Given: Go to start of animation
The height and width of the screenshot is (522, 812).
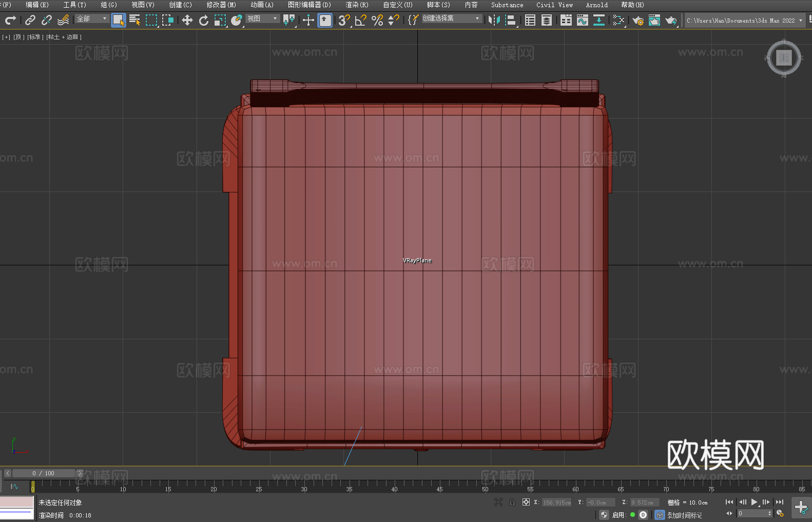Looking at the screenshot, I should tap(729, 502).
